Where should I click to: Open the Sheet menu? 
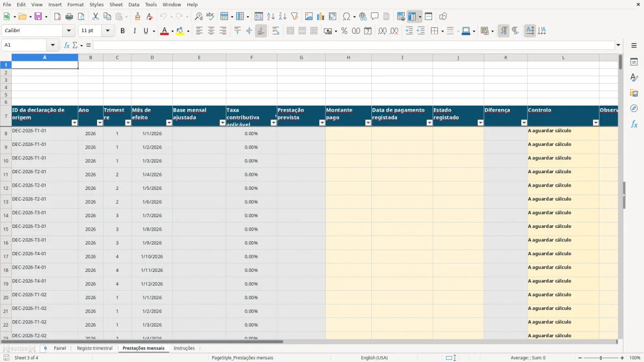[x=116, y=4]
